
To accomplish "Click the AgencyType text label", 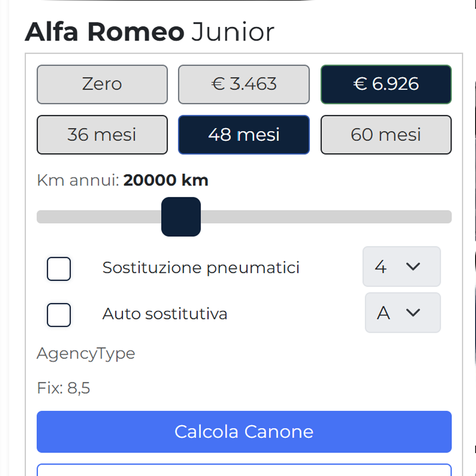I will [x=86, y=353].
